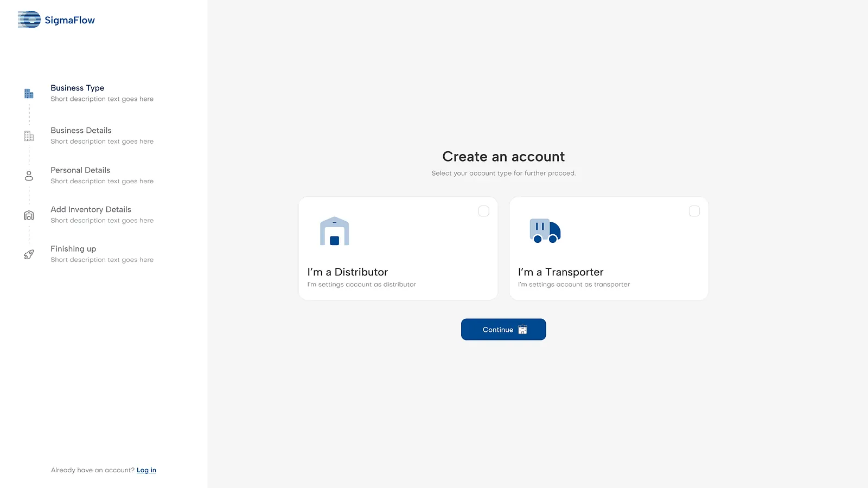Click the SigmaFlow logo icon
This screenshot has height=488, width=868.
click(x=29, y=20)
